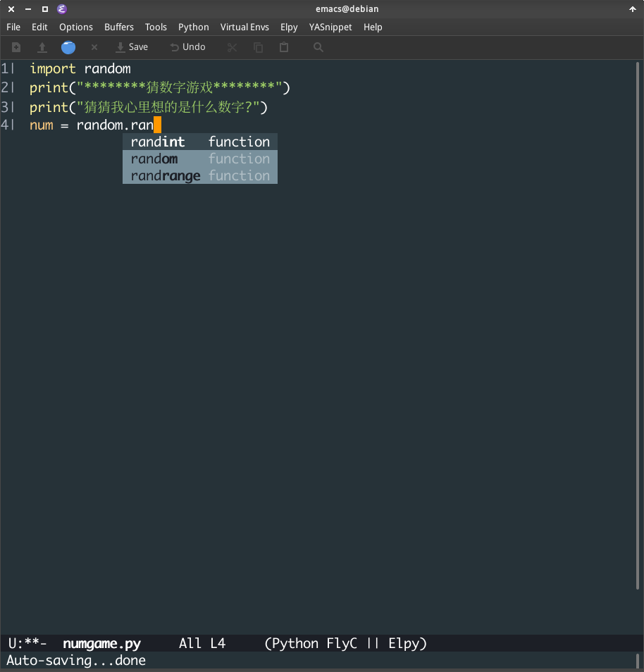Select the randint completion candidate
The image size is (644, 672).
(x=200, y=142)
